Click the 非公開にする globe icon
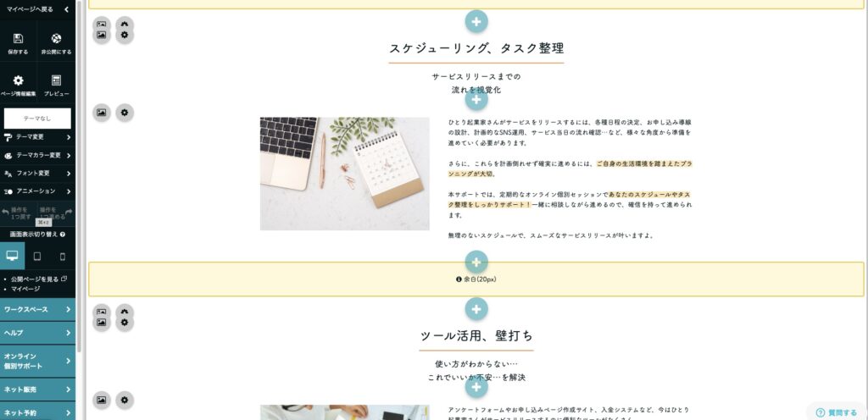Screen dimensions: 868x420 click(x=56, y=39)
